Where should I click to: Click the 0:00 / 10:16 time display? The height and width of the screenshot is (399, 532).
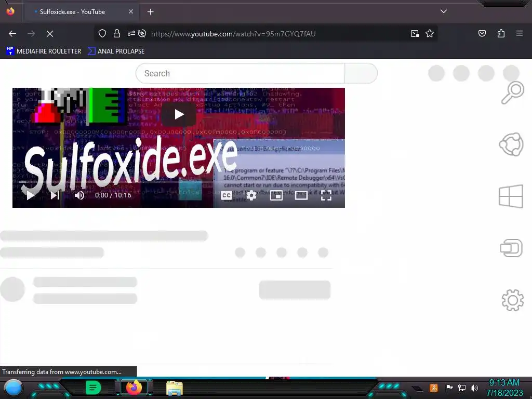113,195
